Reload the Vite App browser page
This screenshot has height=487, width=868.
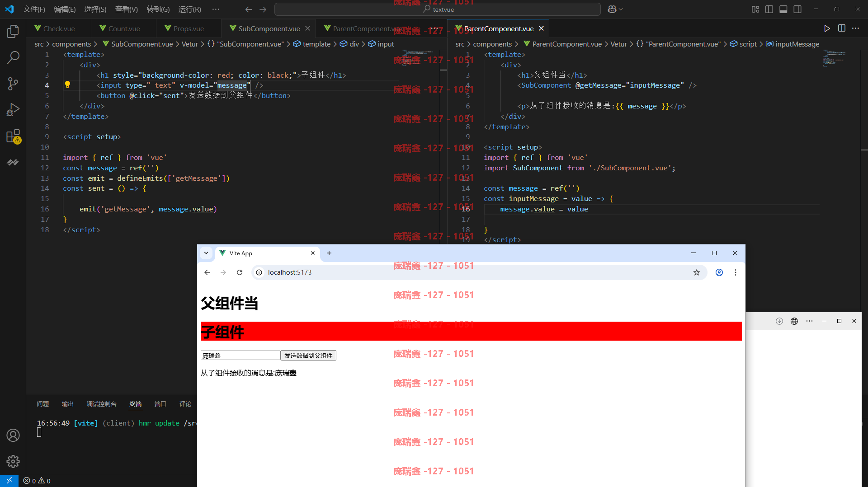(240, 272)
